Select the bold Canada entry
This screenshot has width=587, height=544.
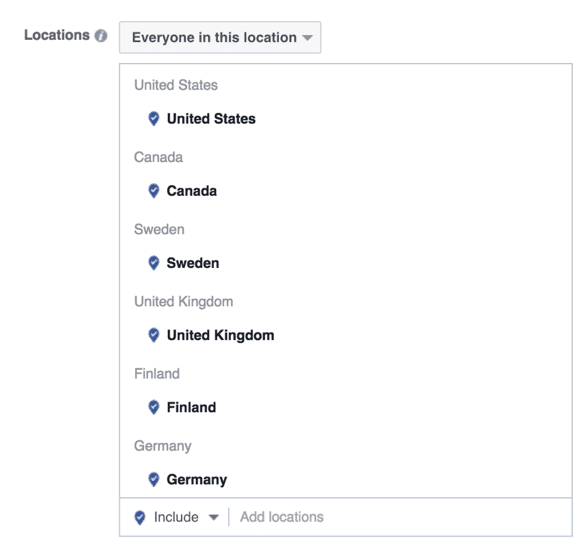tap(192, 191)
